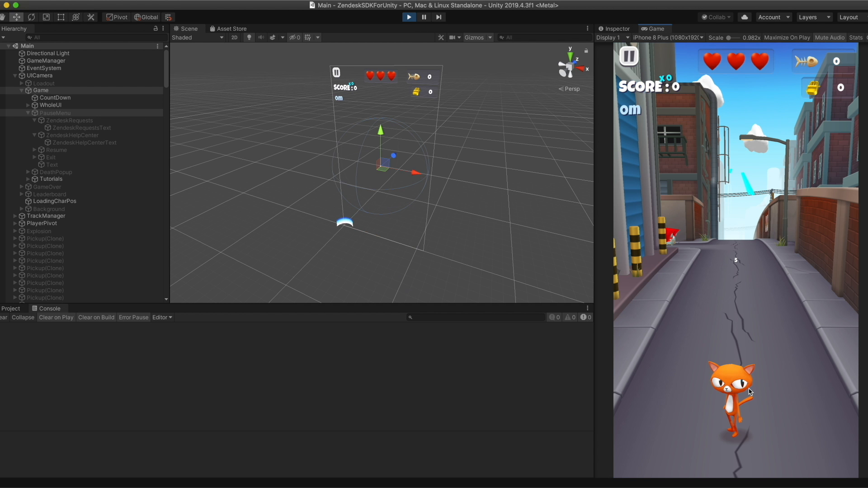Enable Maximize On Play
Screen dimensions: 868x488
[x=787, y=38]
